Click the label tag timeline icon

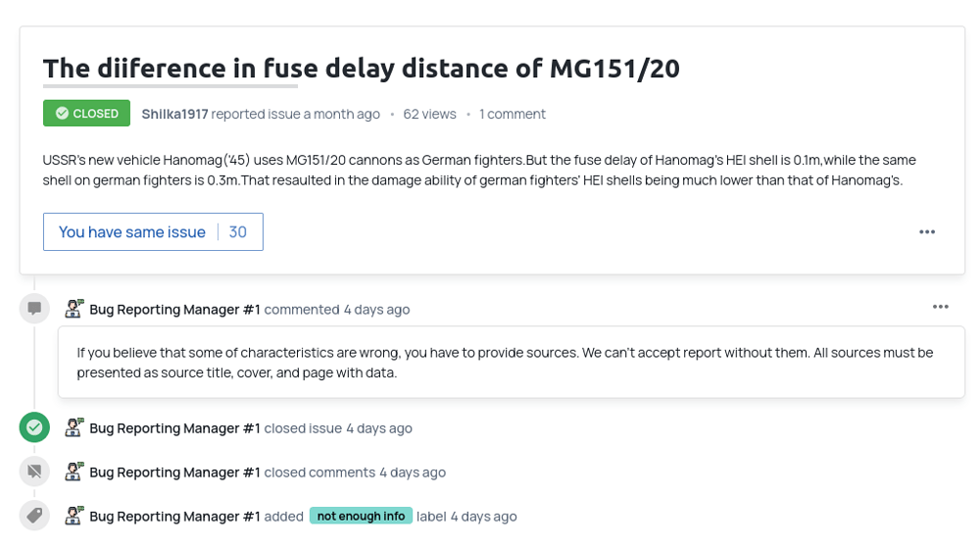point(34,516)
